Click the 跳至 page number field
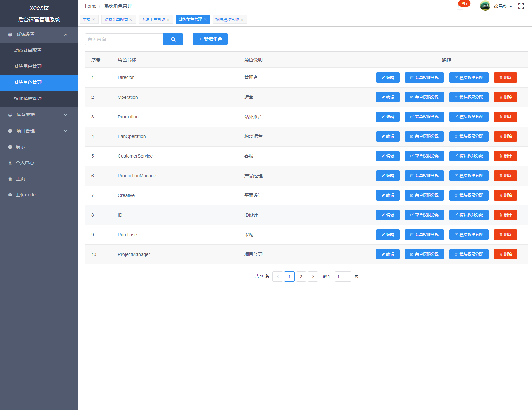532x410 pixels. [343, 276]
